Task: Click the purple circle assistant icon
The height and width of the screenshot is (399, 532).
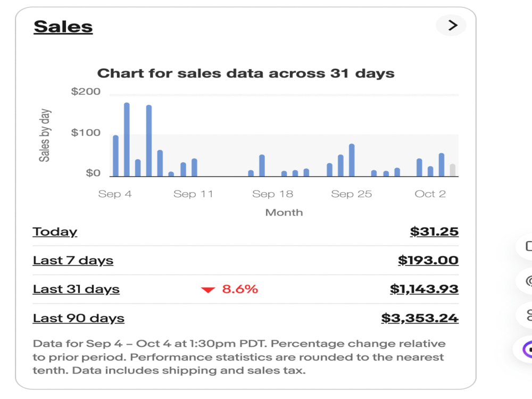Action: click(527, 350)
